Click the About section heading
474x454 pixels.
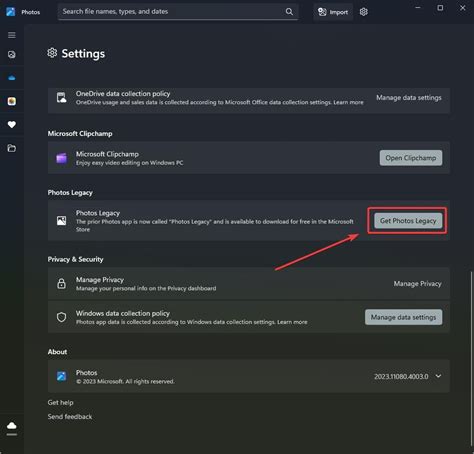(57, 352)
